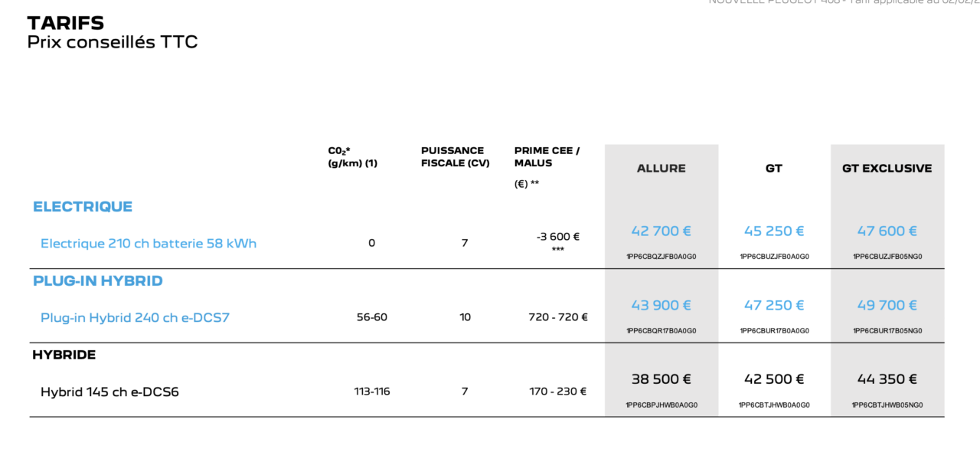The height and width of the screenshot is (449, 980).
Task: Click the 49 700 € GT Exclusive price
Action: tap(887, 305)
